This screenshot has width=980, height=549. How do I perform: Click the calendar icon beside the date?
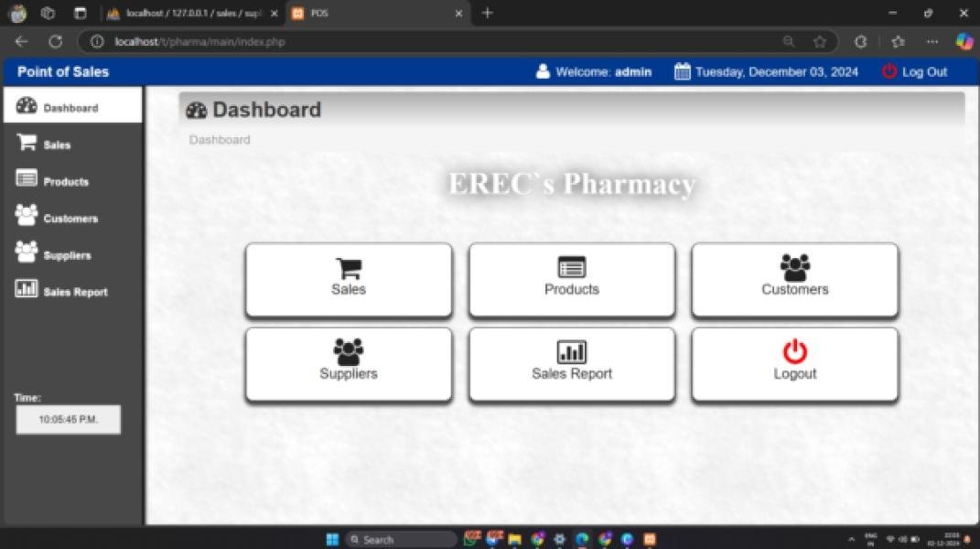pyautogui.click(x=681, y=71)
